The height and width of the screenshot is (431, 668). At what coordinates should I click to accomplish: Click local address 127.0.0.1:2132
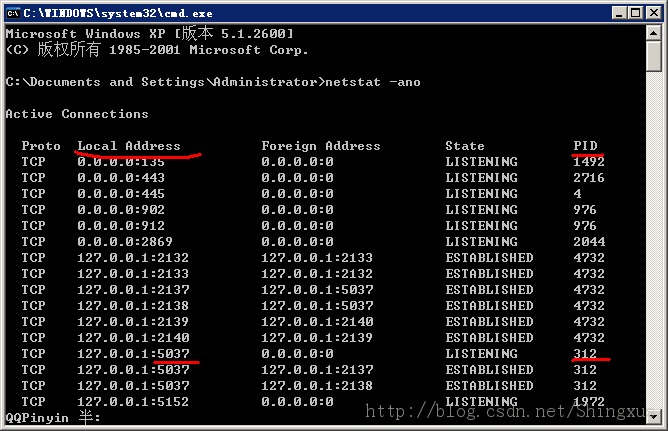click(x=133, y=258)
